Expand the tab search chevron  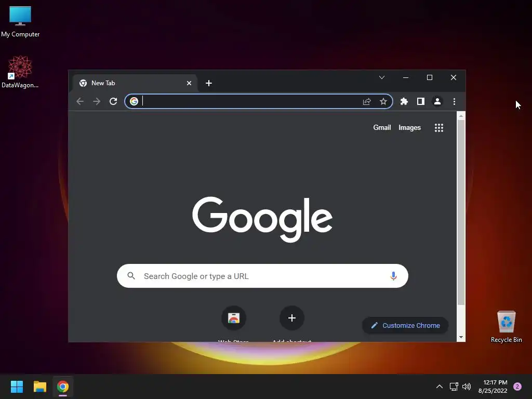click(382, 78)
